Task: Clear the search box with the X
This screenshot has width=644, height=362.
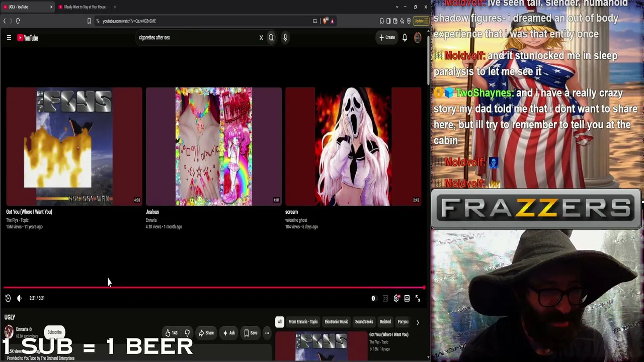Action: [261, 38]
